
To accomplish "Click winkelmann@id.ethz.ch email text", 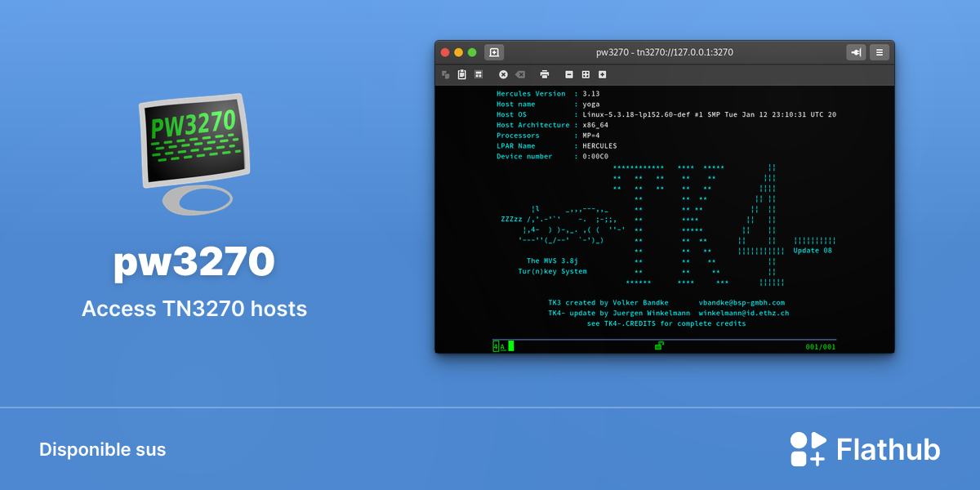I will tap(744, 313).
